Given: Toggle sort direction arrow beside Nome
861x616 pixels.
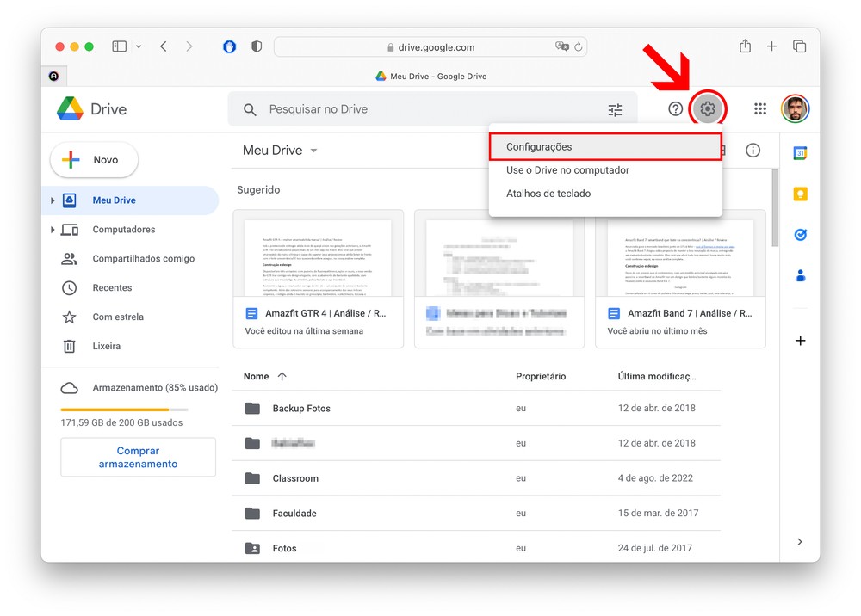Looking at the screenshot, I should coord(282,377).
